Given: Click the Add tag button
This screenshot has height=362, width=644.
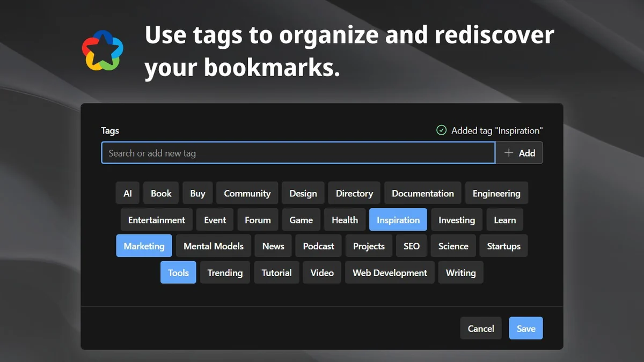Looking at the screenshot, I should [x=519, y=153].
